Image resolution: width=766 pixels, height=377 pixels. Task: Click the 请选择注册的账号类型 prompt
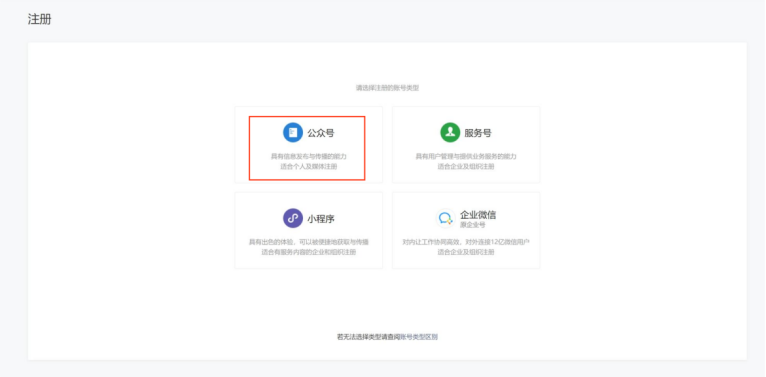pos(387,88)
